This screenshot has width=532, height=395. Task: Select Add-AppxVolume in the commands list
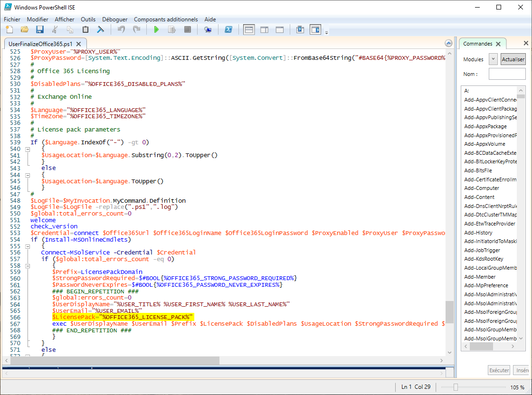(x=484, y=144)
